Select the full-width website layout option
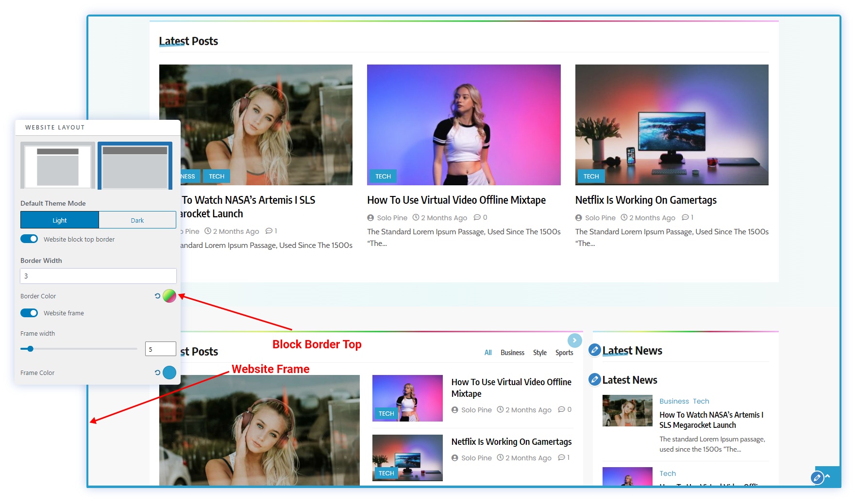Image resolution: width=856 pixels, height=504 pixels. (135, 165)
